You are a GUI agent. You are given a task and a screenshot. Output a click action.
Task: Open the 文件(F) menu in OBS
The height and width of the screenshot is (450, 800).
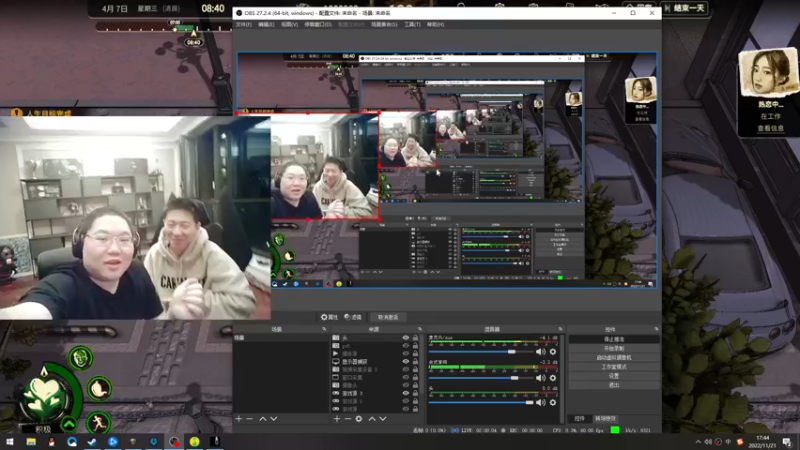[243, 24]
